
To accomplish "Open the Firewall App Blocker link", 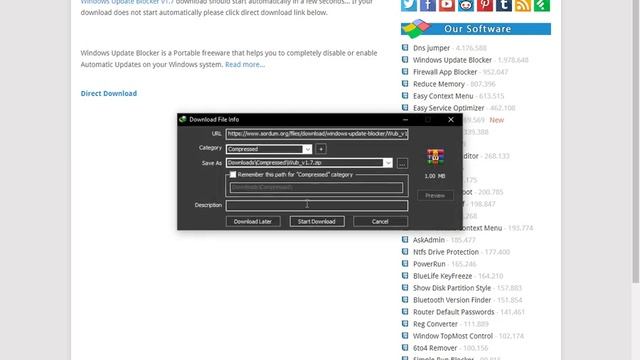I will tap(445, 72).
